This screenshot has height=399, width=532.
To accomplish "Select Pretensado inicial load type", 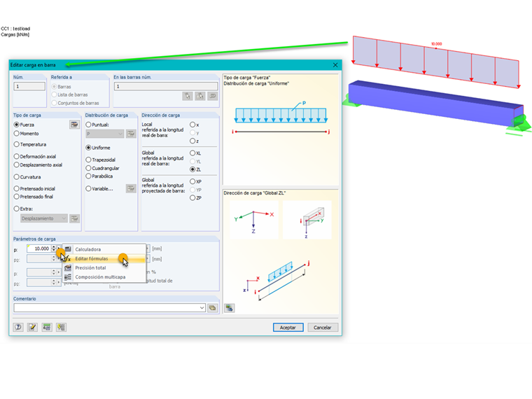I will [x=16, y=188].
